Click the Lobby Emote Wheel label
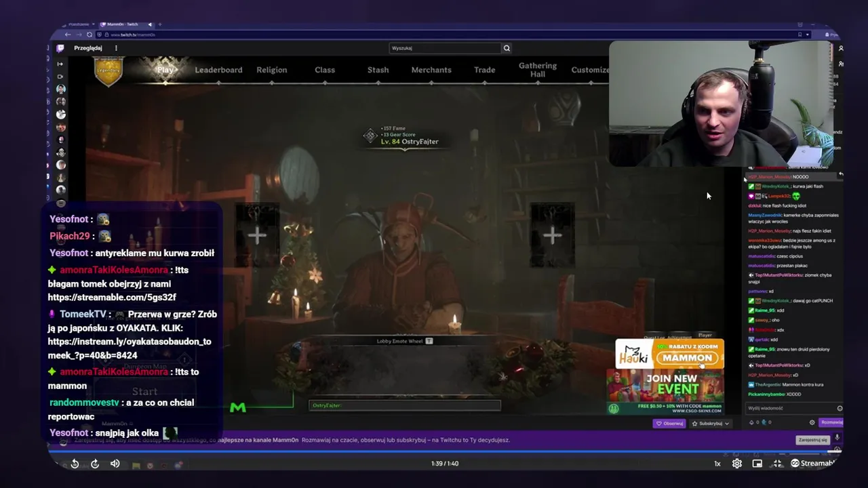 coord(405,341)
